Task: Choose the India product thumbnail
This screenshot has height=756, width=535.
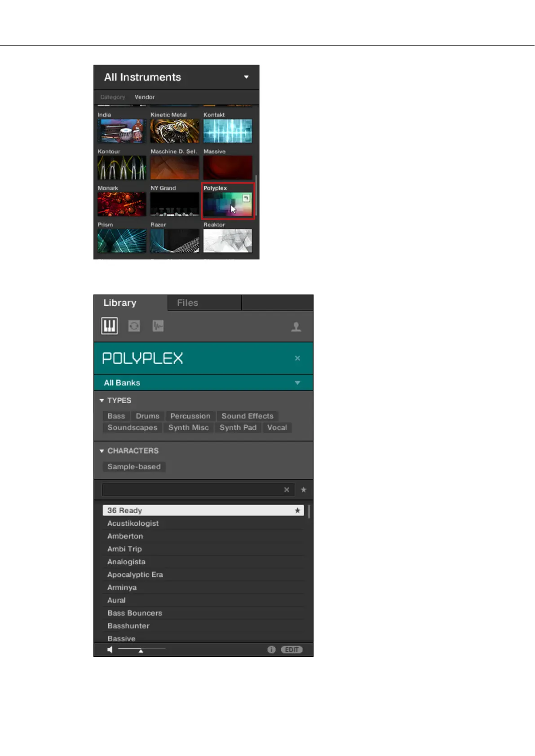Action: pos(122,131)
